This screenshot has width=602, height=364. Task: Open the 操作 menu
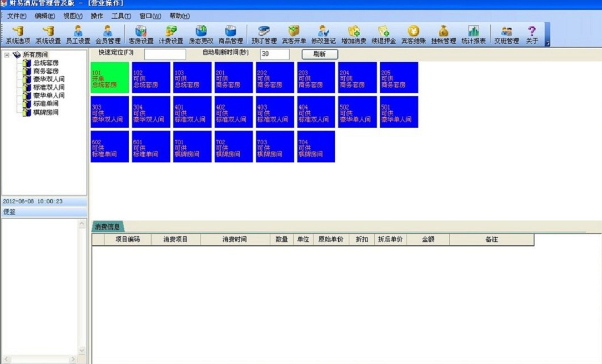pos(97,16)
